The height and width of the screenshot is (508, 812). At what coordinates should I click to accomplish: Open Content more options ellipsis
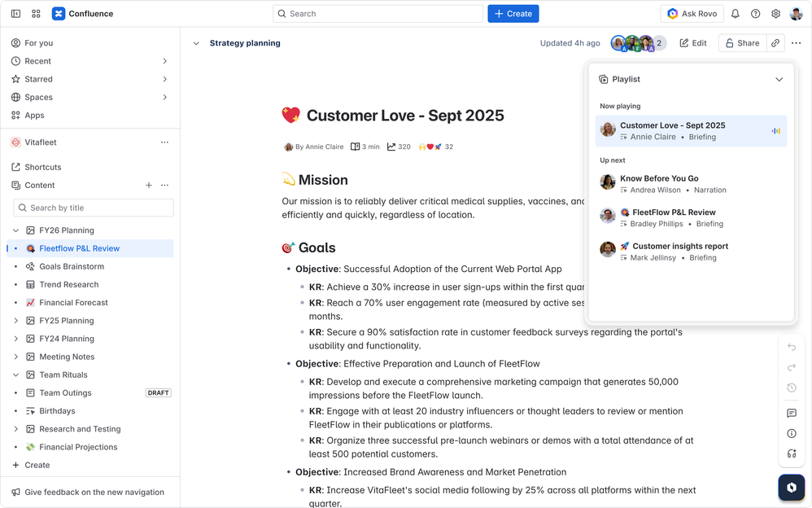tap(164, 185)
